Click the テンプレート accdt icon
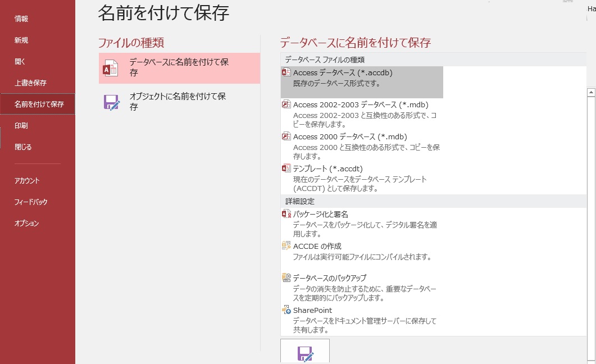The height and width of the screenshot is (364, 596). coord(286,168)
